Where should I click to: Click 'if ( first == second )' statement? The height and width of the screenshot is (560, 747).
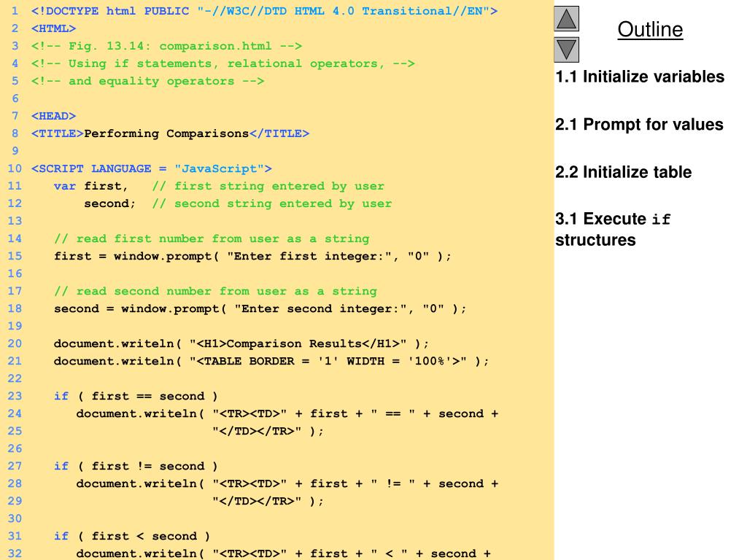136,396
